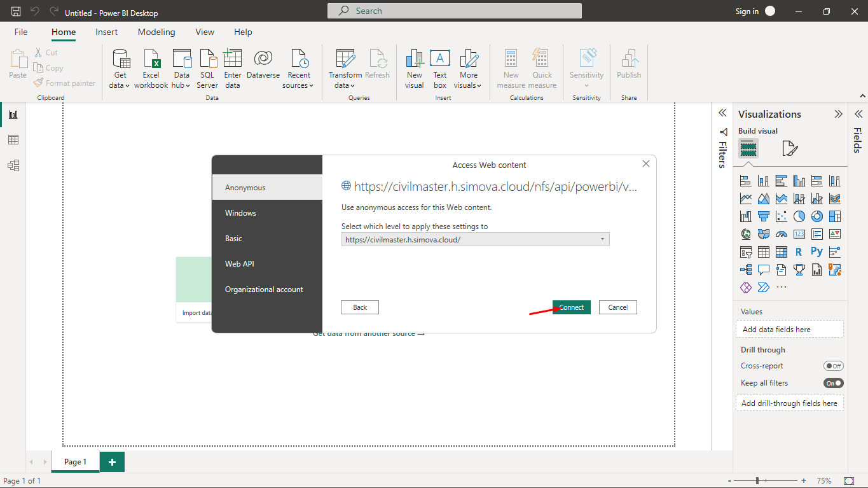Switch to Data view in left sidebar

(x=13, y=140)
